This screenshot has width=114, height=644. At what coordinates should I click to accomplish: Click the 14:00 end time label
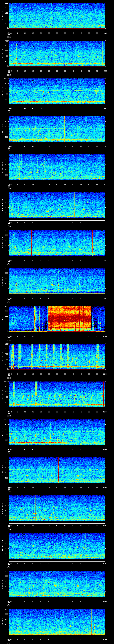(105, 487)
